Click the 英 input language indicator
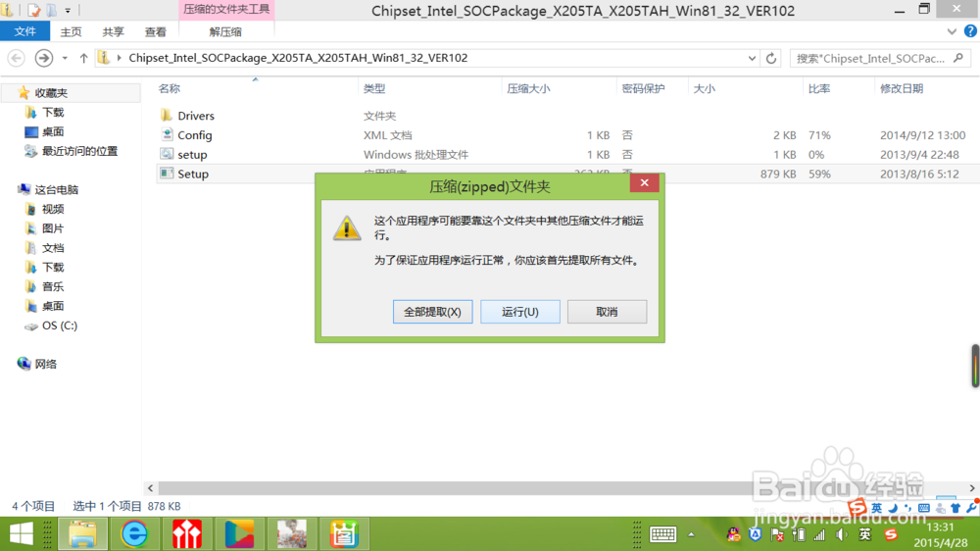 click(865, 534)
